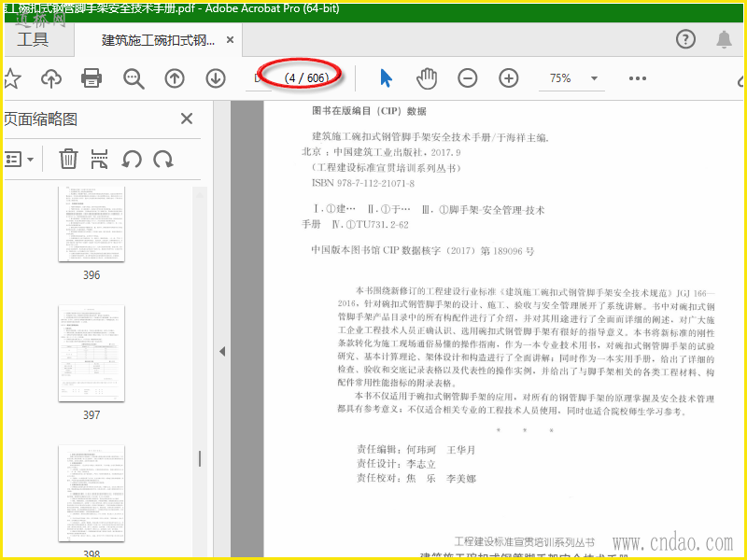Screen dimensions: 747x560
Task: Click the thumbnail panel scrollbar handle
Action: (200, 458)
